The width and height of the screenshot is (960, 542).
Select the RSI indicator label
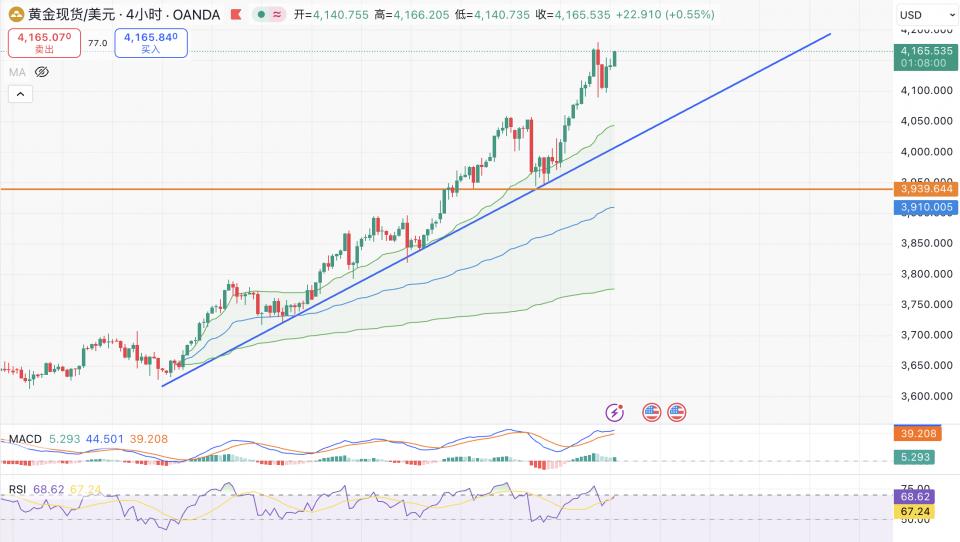click(x=17, y=489)
